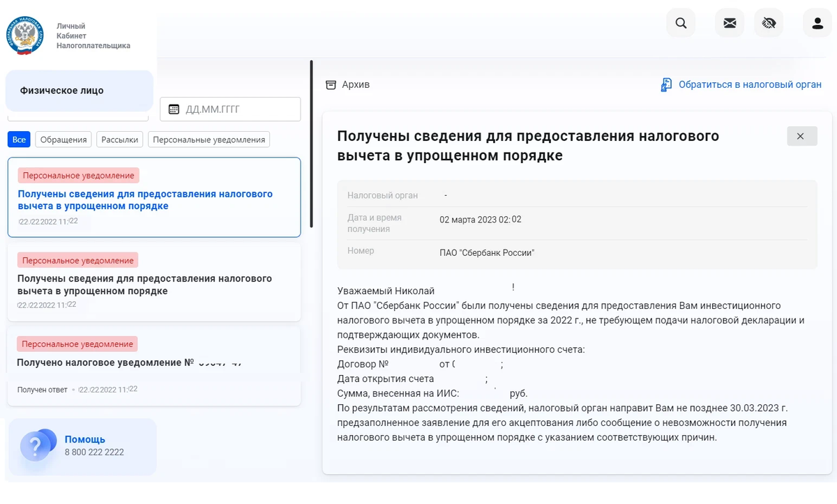Open the user profile icon
837x504 pixels.
coord(817,23)
